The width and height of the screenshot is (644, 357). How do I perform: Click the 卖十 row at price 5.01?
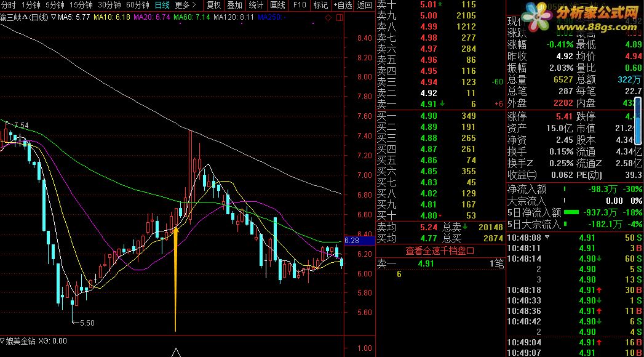[x=440, y=4]
